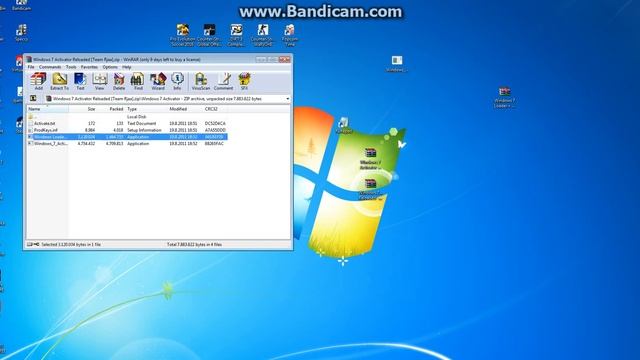This screenshot has width=640, height=360.
Task: Select the Windows_7_Acti... application row
Action: click(127, 144)
